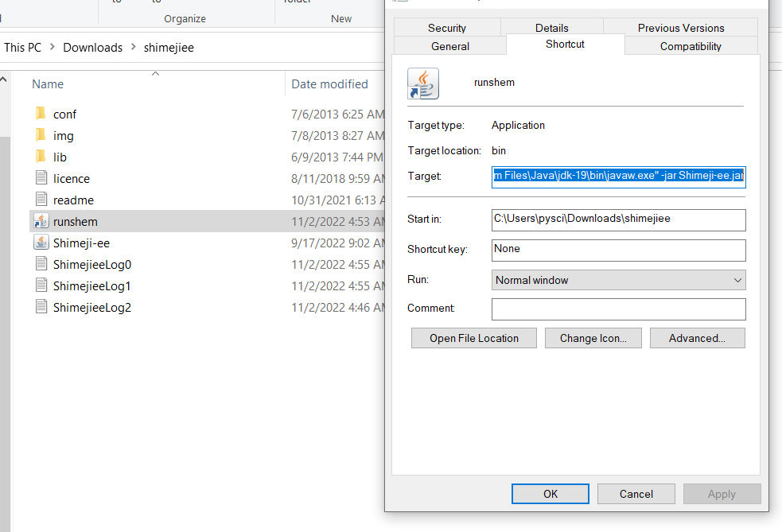Click the New ribbon group label
This screenshot has height=532, width=782.
341,18
